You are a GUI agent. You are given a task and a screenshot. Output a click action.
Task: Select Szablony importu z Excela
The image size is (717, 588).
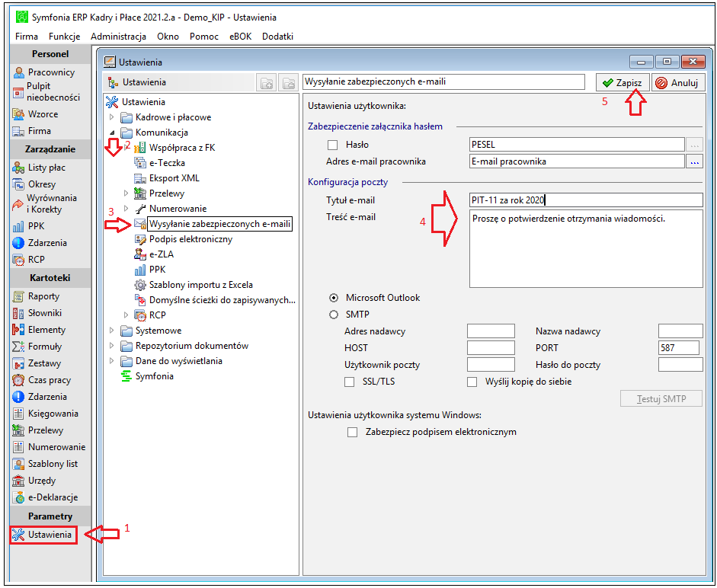point(200,285)
